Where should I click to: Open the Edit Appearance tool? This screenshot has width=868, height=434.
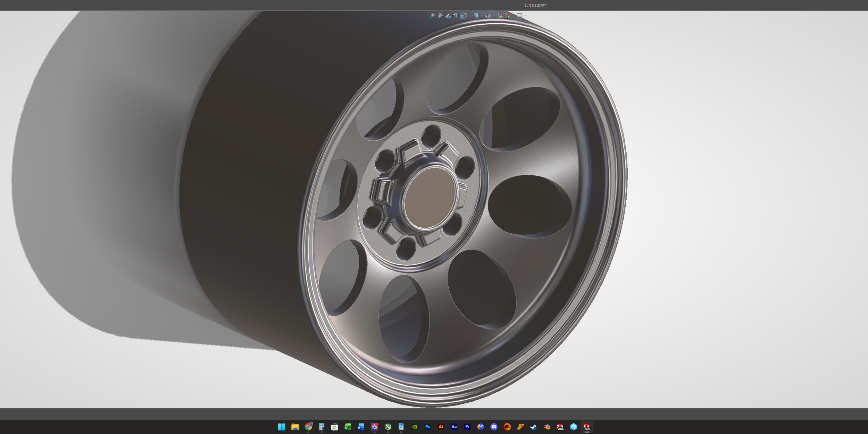click(500, 16)
